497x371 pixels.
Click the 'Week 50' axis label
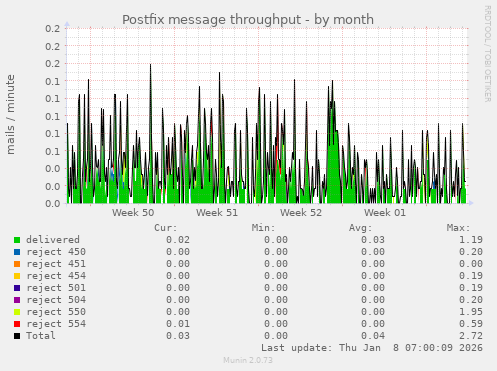(133, 213)
